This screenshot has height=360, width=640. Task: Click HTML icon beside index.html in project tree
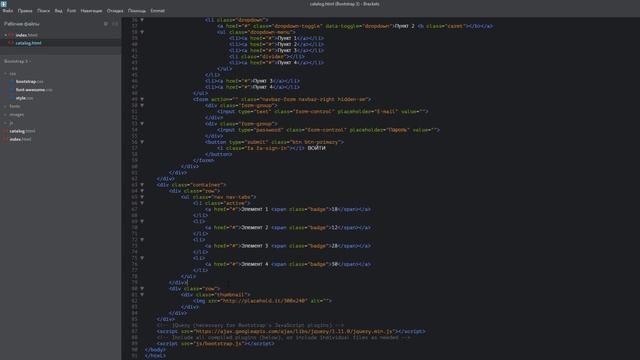pyautogui.click(x=6, y=139)
